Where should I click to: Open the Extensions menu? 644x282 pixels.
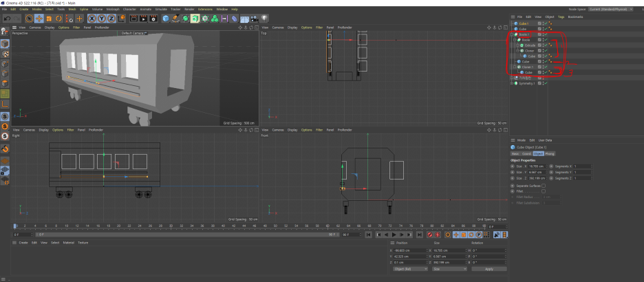[x=205, y=9]
